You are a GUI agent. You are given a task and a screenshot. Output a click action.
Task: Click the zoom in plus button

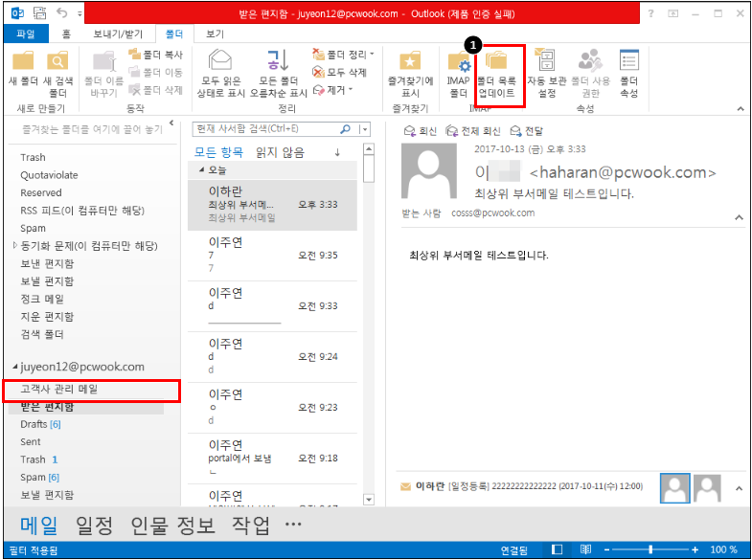coord(695,549)
